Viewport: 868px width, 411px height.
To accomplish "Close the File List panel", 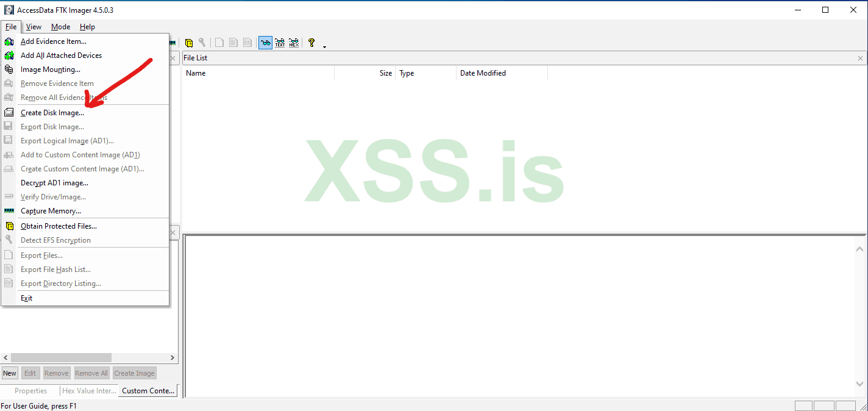I will [859, 57].
